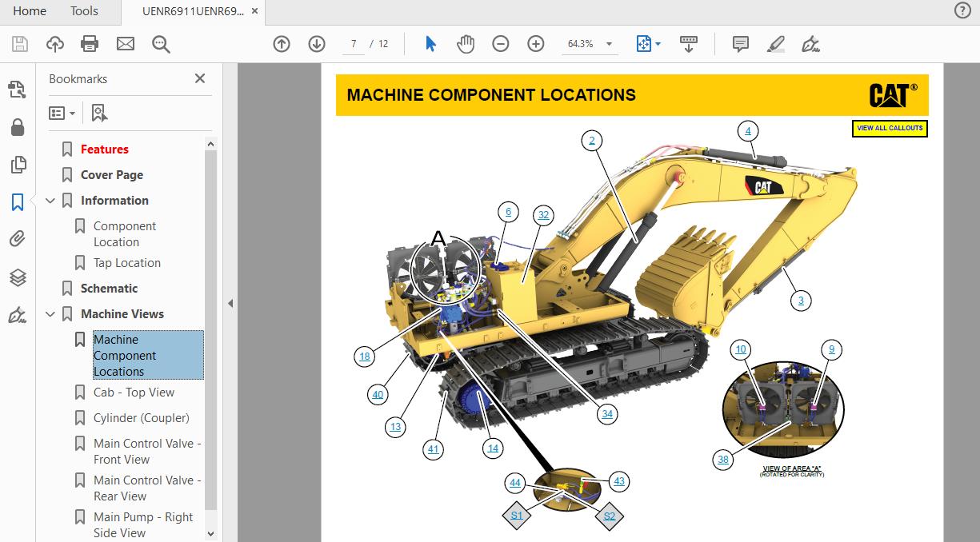Click the VIEW ALL CALLOUTS button
The image size is (980, 542).
click(x=890, y=128)
